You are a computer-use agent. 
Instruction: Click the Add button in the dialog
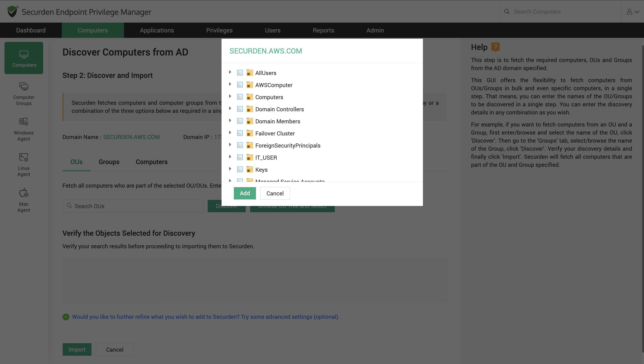(x=245, y=193)
